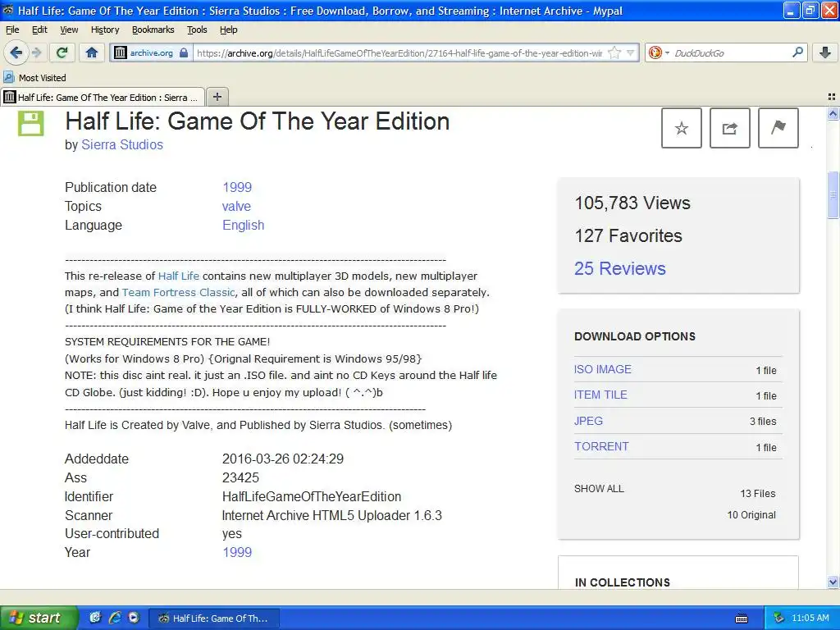Flag this item with flag button
The height and width of the screenshot is (630, 840).
click(x=778, y=128)
